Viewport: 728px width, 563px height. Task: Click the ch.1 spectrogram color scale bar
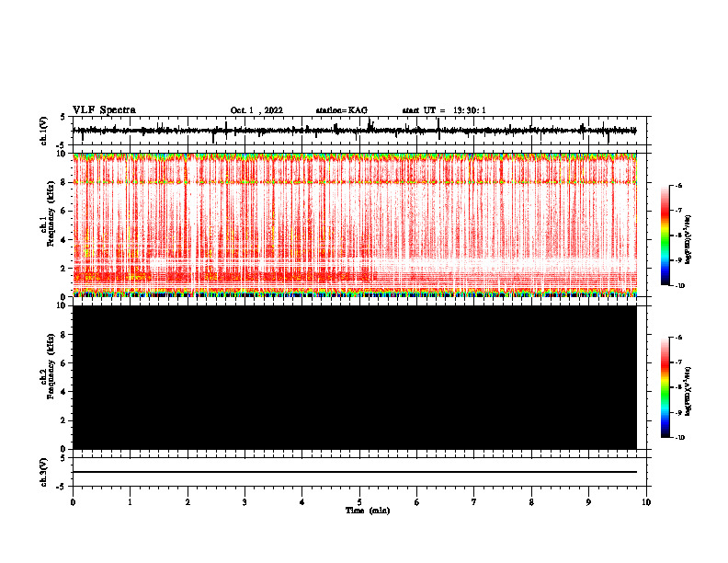[665, 236]
